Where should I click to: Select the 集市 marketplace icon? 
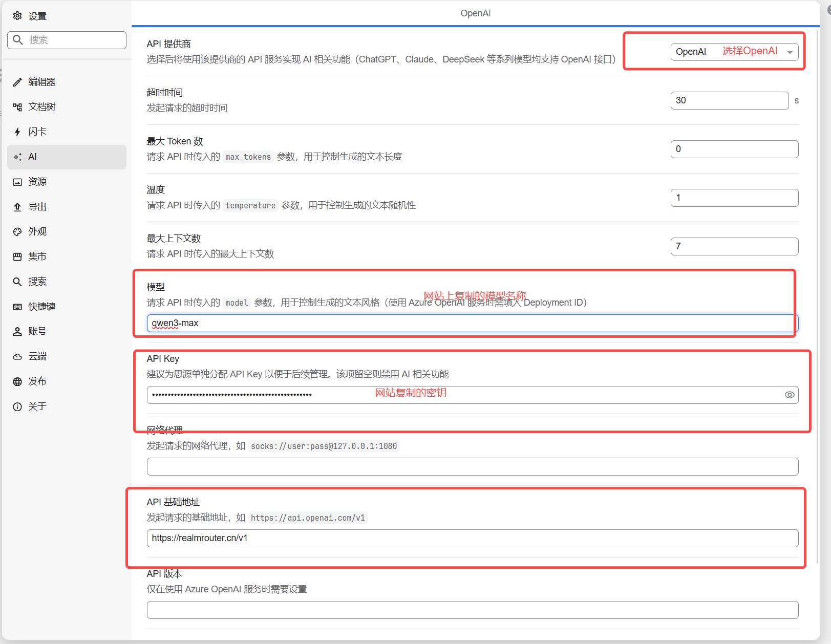point(17,256)
